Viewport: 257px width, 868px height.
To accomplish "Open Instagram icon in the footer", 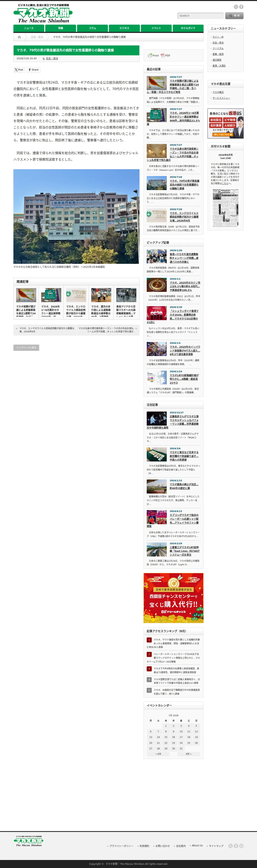I will (241, 846).
